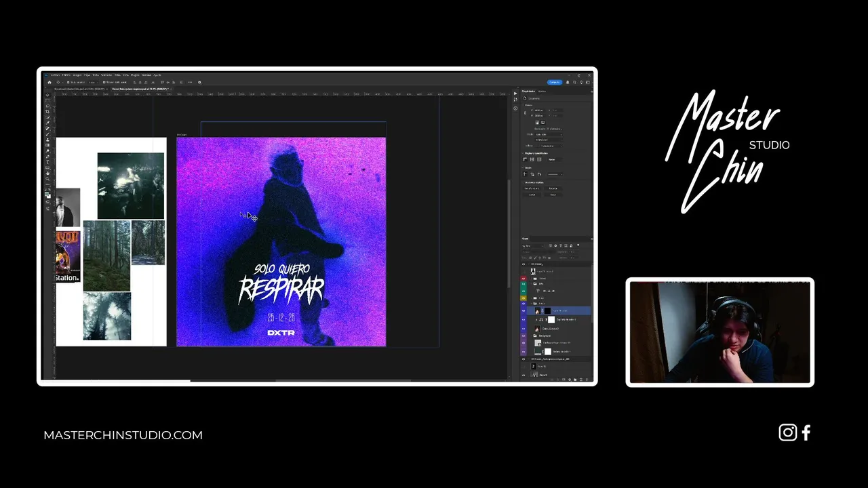Click the foreground color swatch

pyautogui.click(x=47, y=193)
